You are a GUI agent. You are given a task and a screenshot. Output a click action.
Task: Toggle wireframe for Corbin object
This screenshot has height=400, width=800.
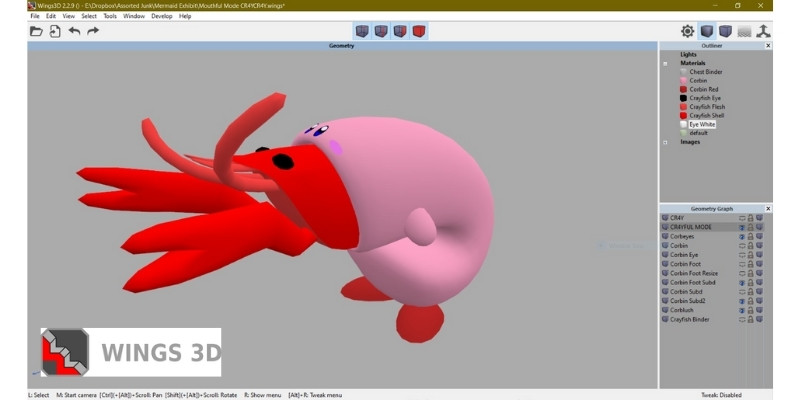point(759,245)
